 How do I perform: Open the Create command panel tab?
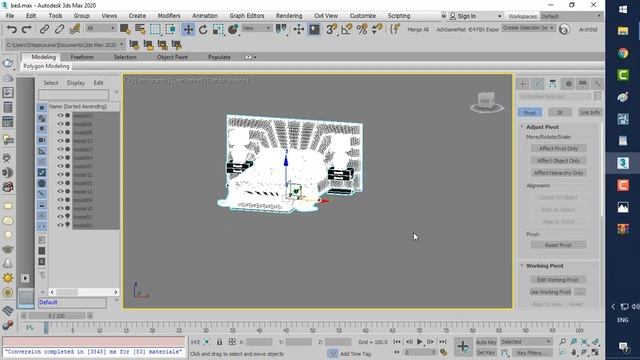(523, 84)
